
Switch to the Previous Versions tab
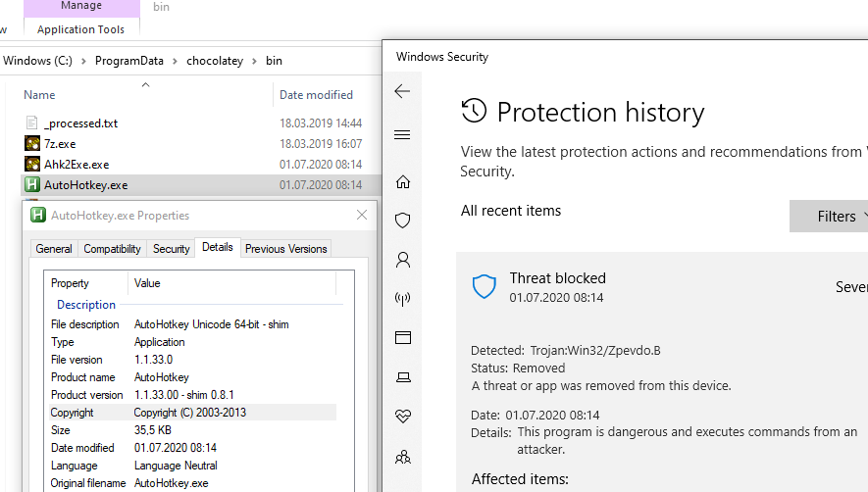tap(286, 249)
